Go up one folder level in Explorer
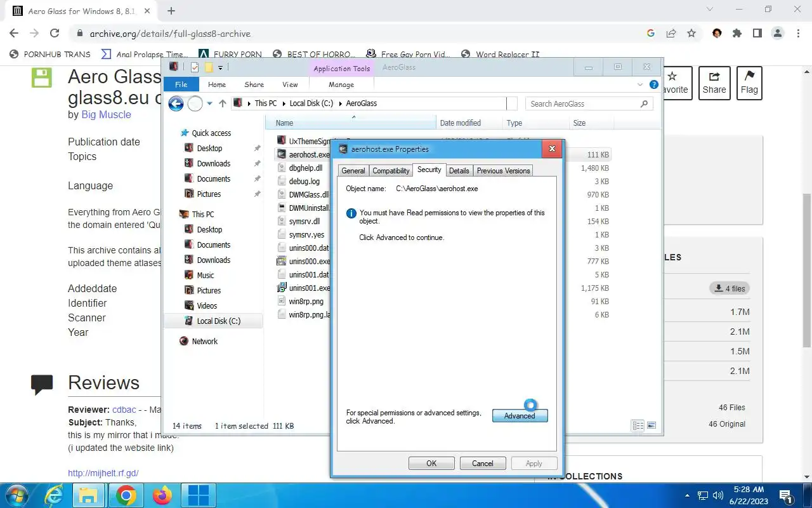 (x=222, y=104)
